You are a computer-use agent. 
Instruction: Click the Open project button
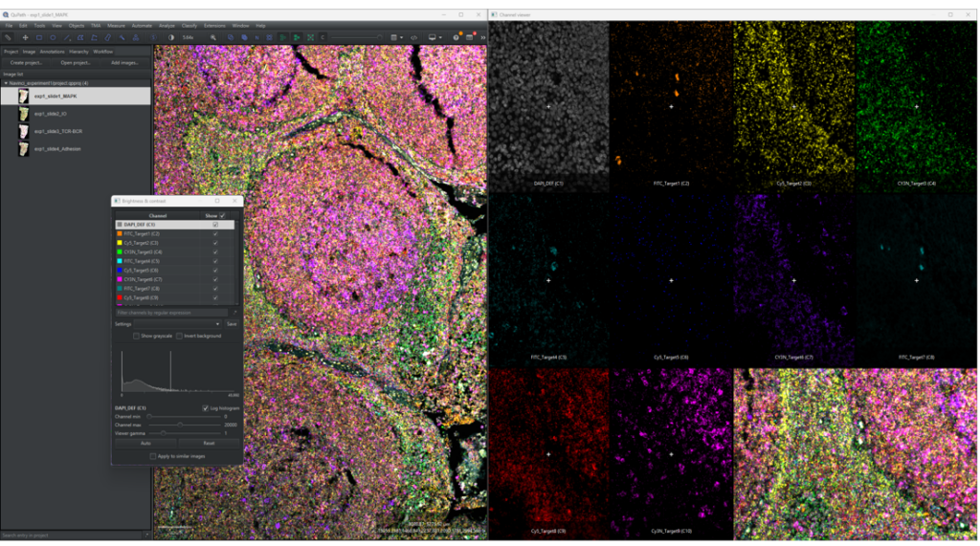[x=76, y=62]
